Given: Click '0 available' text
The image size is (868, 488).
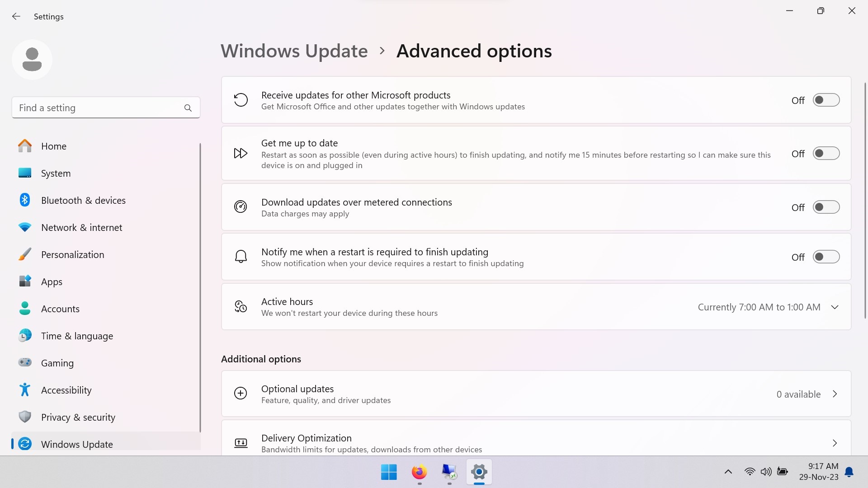Looking at the screenshot, I should click(x=798, y=394).
